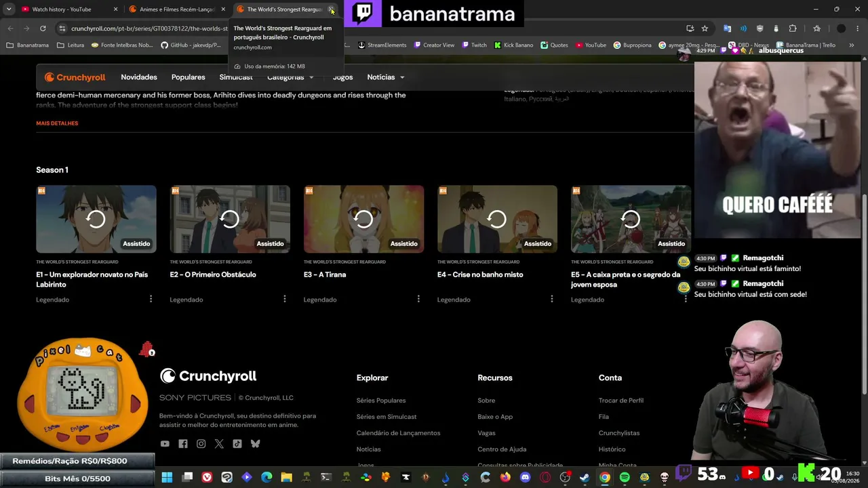The height and width of the screenshot is (488, 868).
Task: Open Baixe o App footer link
Action: point(495,417)
